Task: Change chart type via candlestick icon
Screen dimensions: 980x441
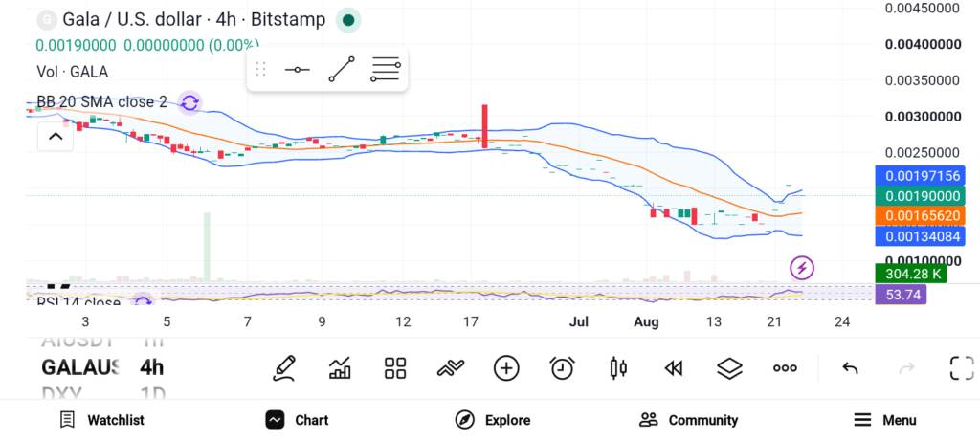Action: click(x=618, y=368)
